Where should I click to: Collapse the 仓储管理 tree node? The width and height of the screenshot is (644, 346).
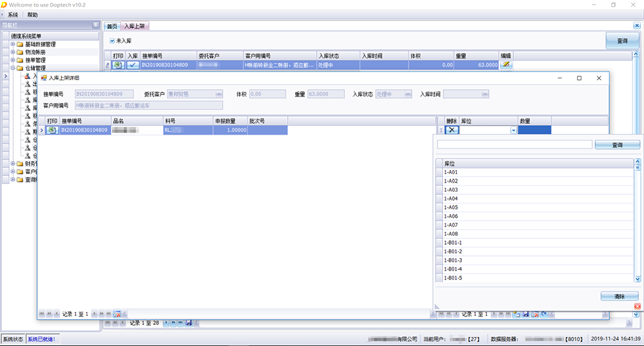(x=12, y=68)
